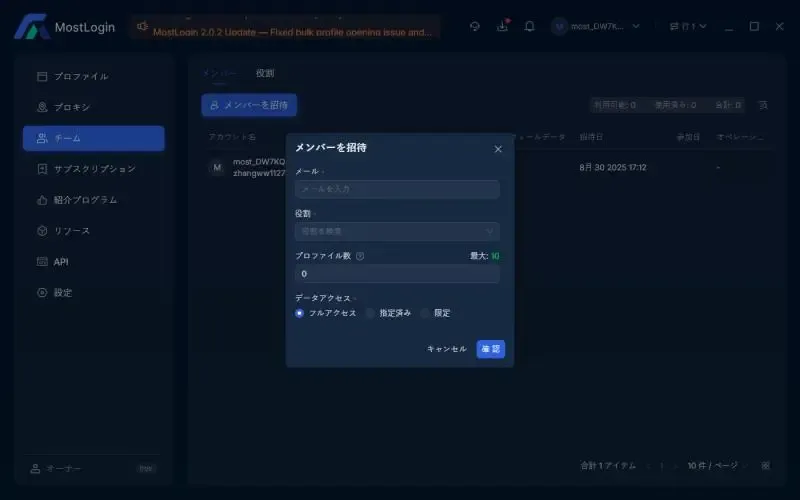The width and height of the screenshot is (800, 500).
Task: Click the icon at far right of pagination
Action: (765, 466)
